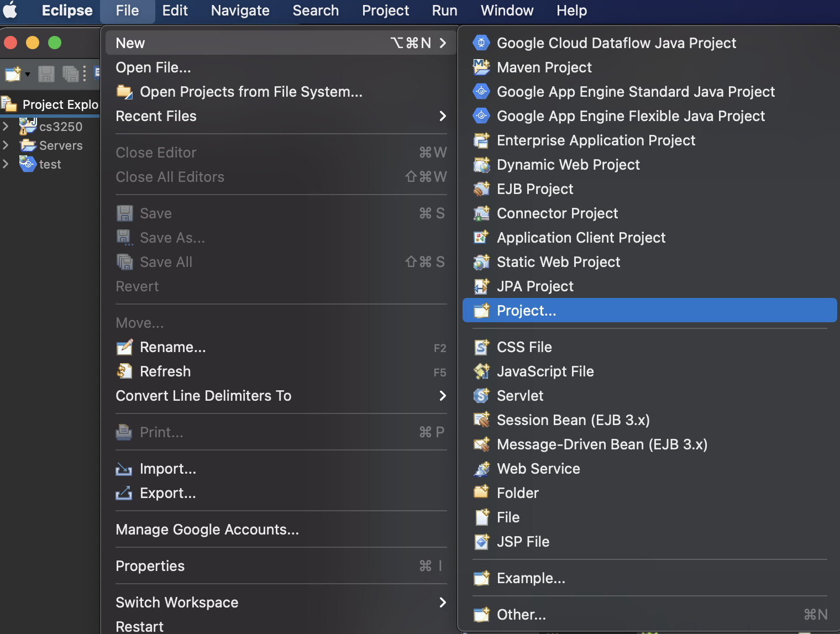
Task: Click the Application Client Project icon
Action: [481, 238]
